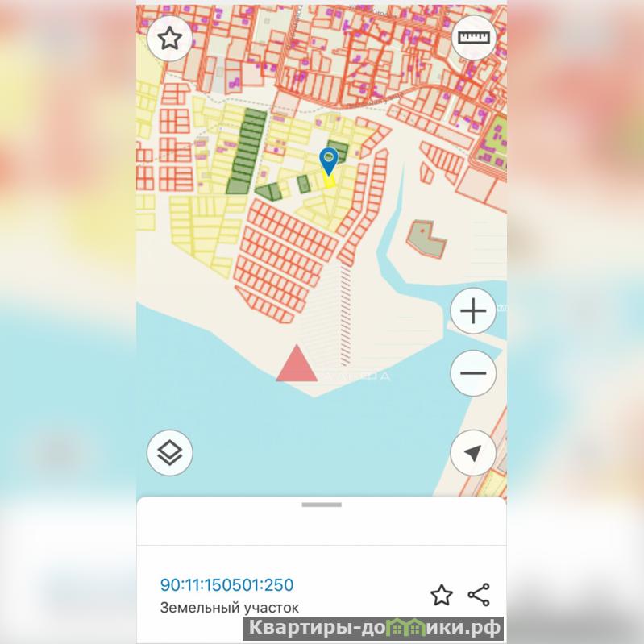Share the selected land parcel
644x644 pixels.
point(479,595)
